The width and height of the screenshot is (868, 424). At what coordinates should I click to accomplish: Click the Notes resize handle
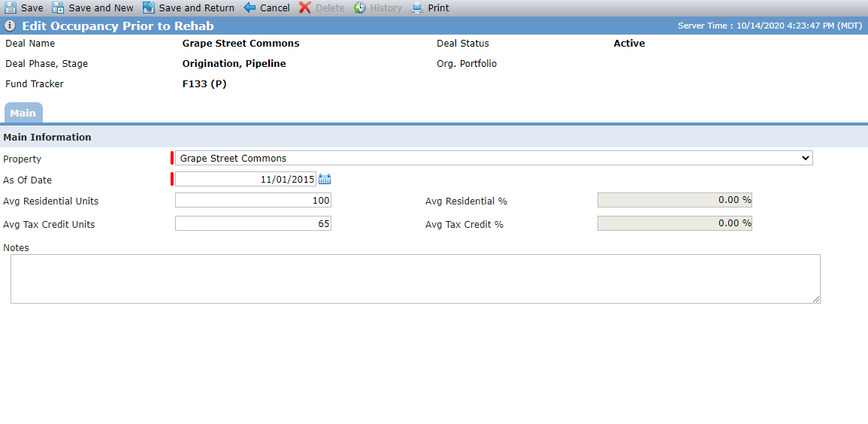click(x=816, y=299)
